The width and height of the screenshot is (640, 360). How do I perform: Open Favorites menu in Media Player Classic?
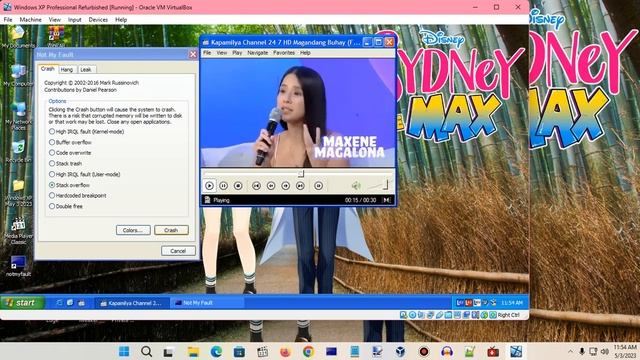pos(284,53)
